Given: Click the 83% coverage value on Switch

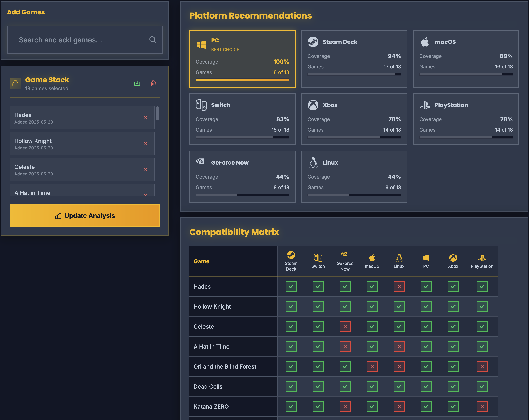Looking at the screenshot, I should [282, 119].
